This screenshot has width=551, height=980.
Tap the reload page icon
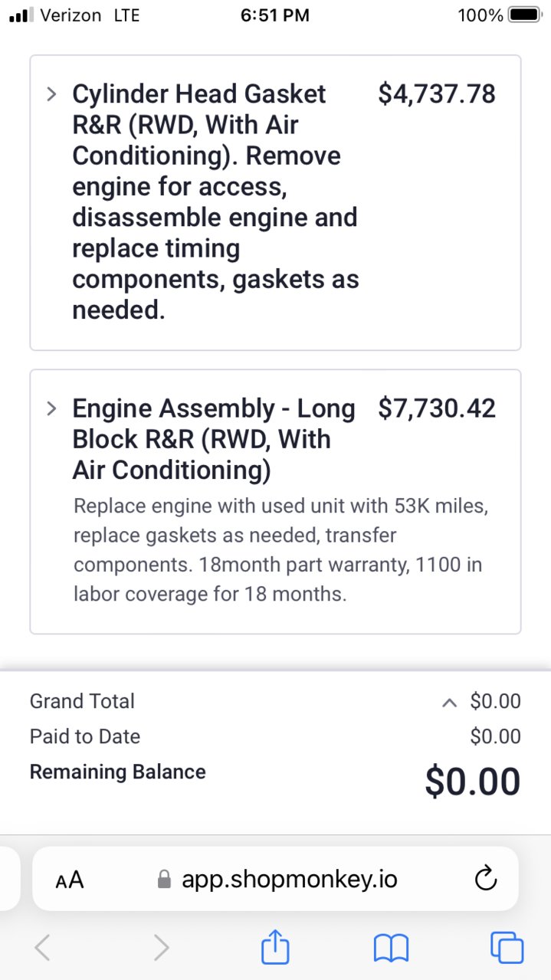point(487,879)
